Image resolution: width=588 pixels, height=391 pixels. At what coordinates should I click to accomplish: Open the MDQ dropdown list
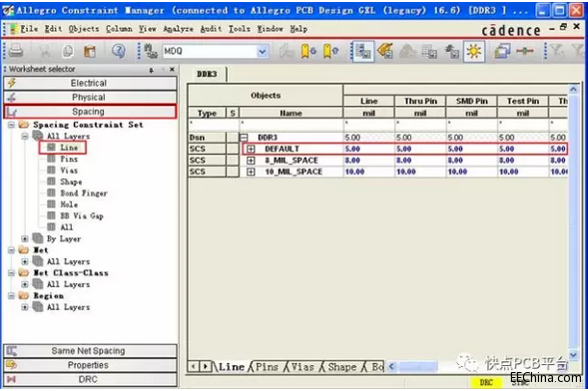pos(263,51)
